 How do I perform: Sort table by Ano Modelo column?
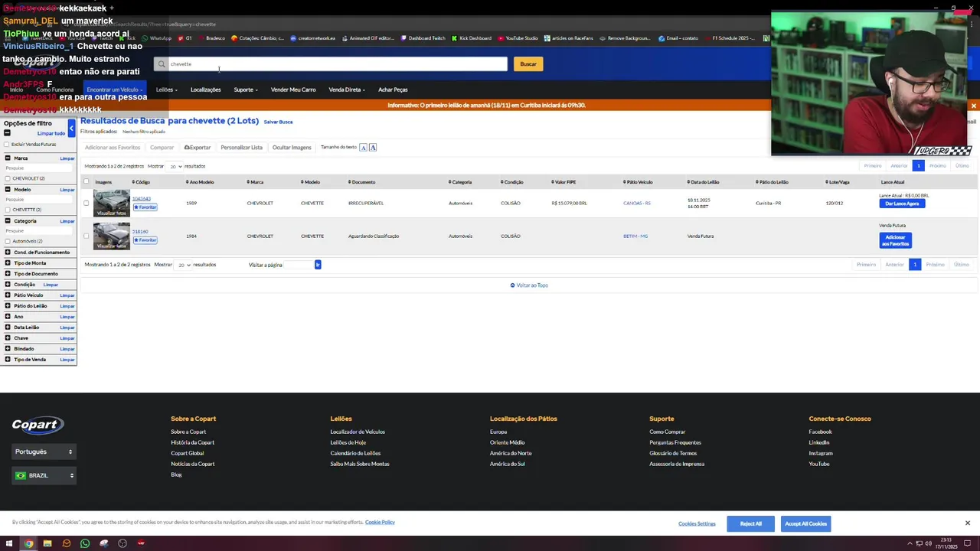click(x=200, y=182)
